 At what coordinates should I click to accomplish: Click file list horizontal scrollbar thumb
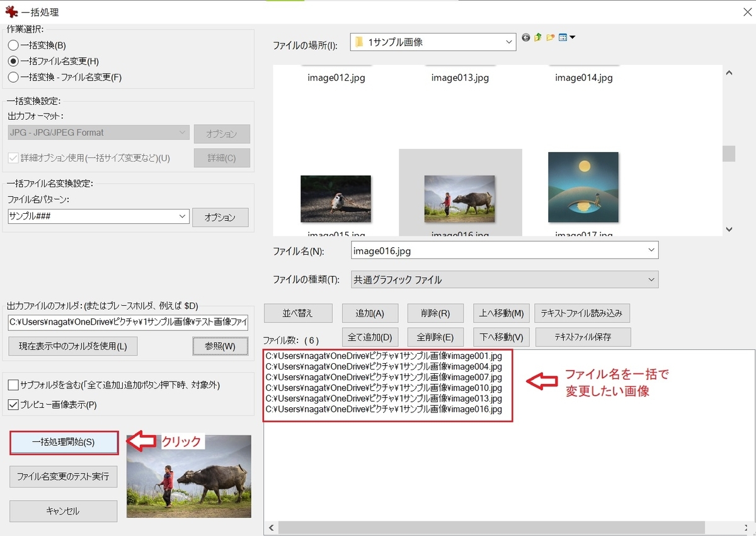491,528
